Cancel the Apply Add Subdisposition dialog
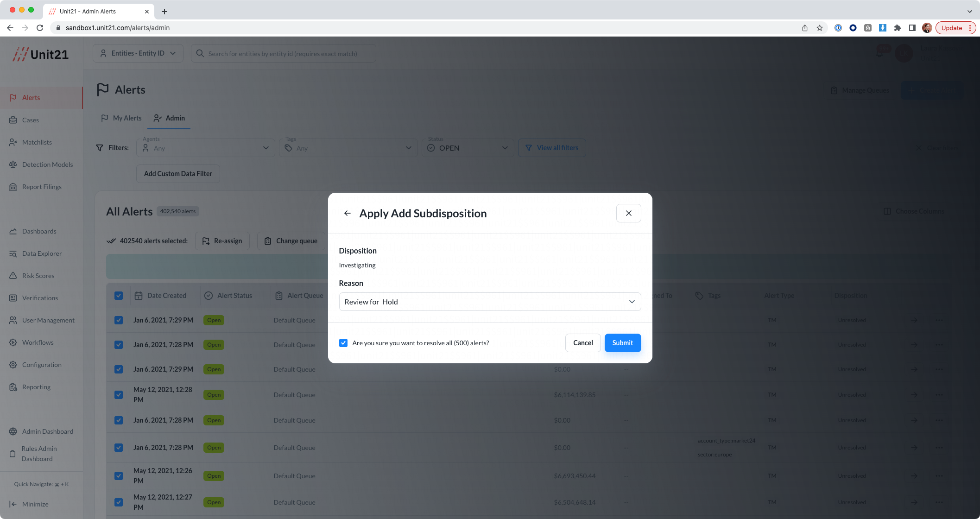The height and width of the screenshot is (519, 980). pos(583,343)
